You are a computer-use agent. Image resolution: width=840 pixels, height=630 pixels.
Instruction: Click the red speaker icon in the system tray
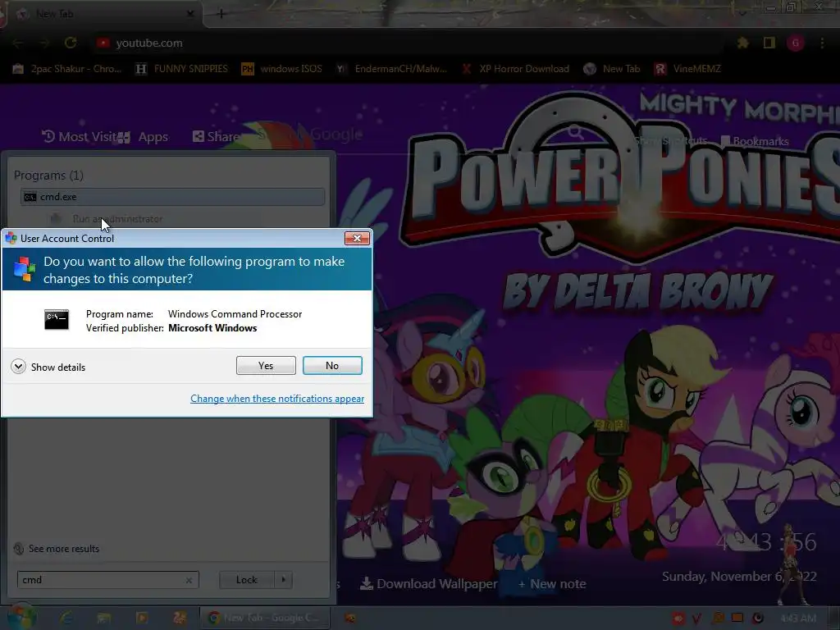point(678,619)
